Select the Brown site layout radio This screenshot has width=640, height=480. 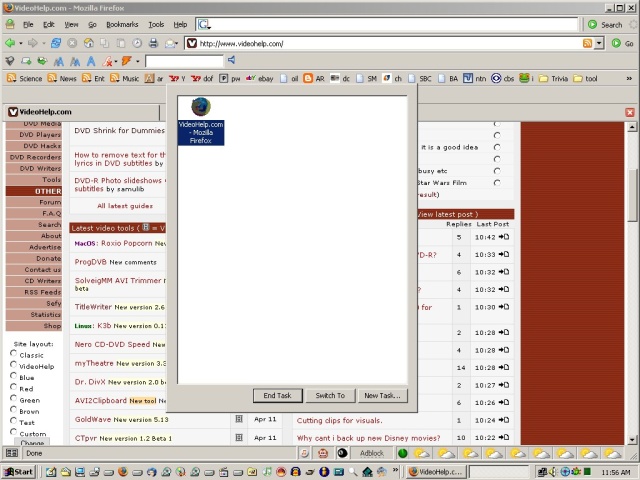[13, 409]
